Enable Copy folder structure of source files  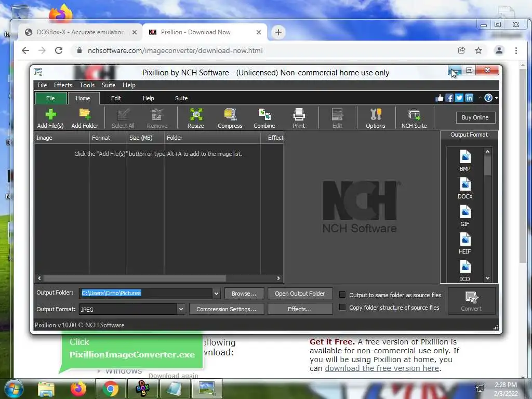[342, 308]
